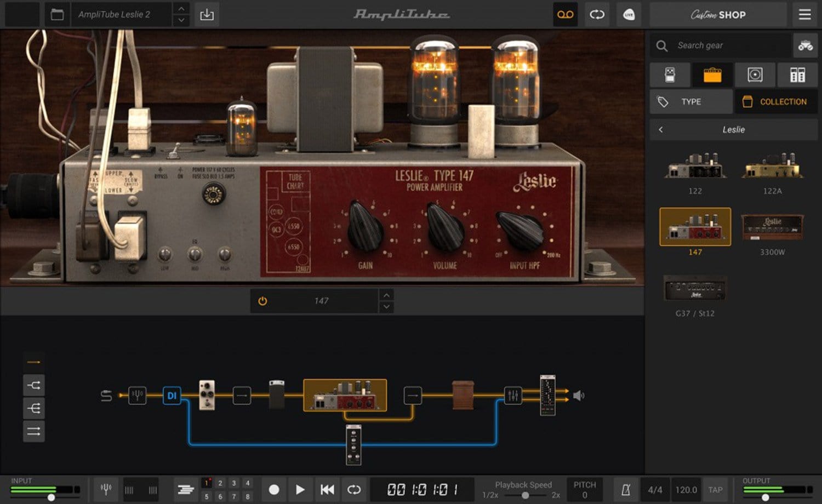Step to previous preset with up arrow
Image resolution: width=822 pixels, height=504 pixels.
point(181,8)
